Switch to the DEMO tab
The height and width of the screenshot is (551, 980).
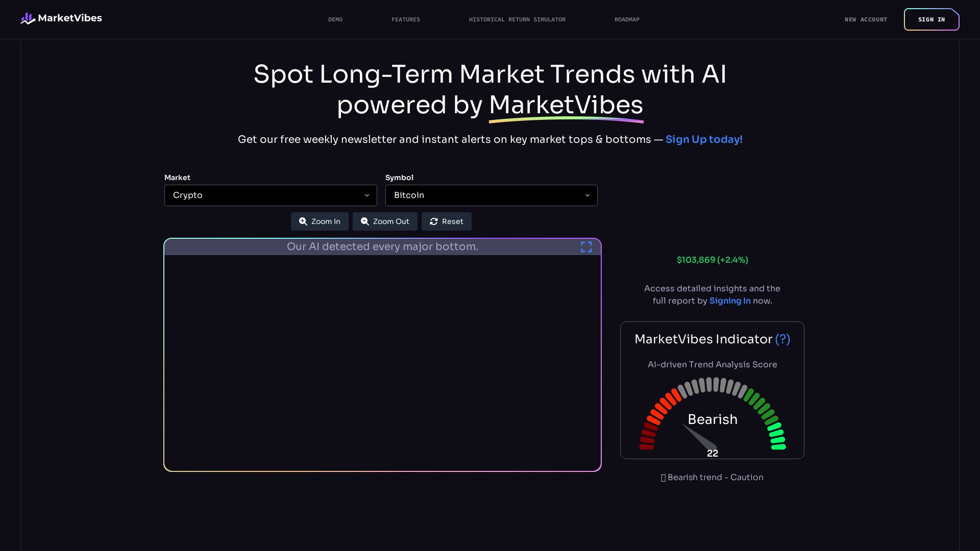click(335, 19)
